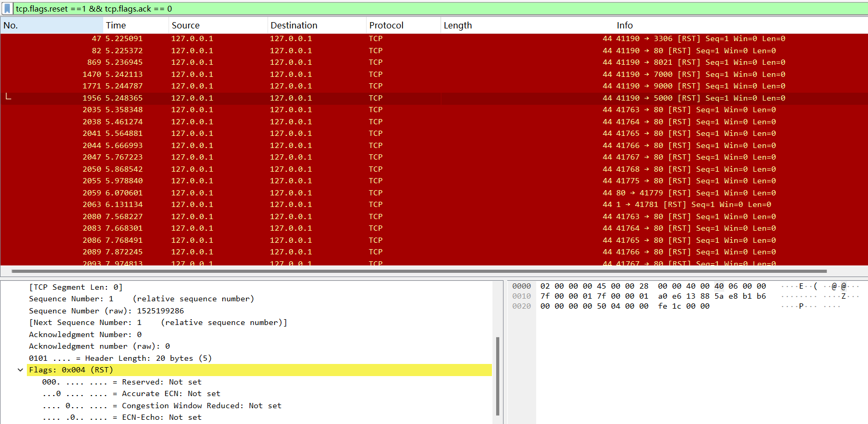868x424 pixels.
Task: Select packet 2063 with info 1 → 41781
Action: [x=434, y=204]
